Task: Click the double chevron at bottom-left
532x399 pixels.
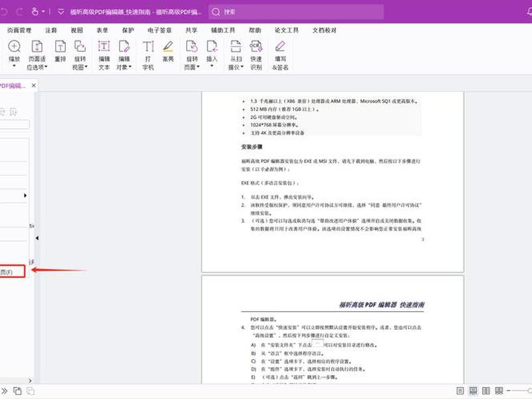Action: tap(5, 391)
